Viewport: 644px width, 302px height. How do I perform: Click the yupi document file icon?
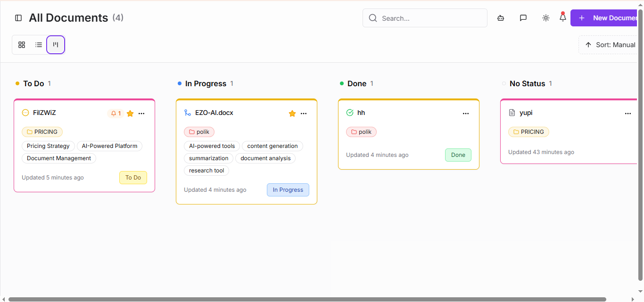pos(512,113)
